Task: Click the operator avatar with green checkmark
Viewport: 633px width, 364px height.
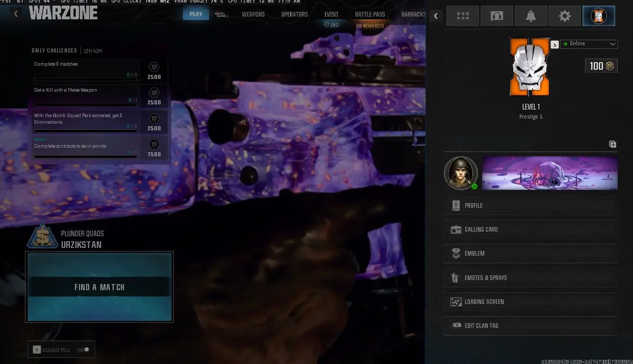Action: 461,173
